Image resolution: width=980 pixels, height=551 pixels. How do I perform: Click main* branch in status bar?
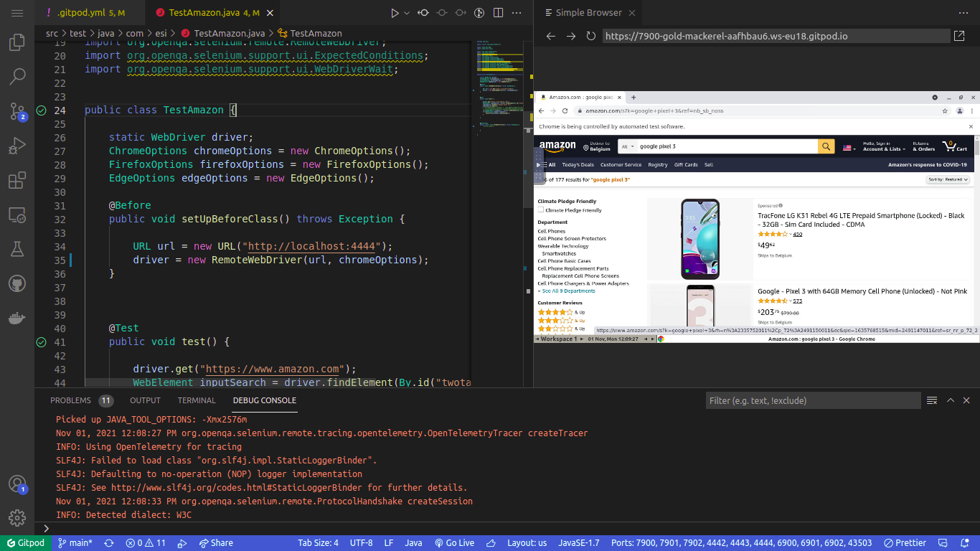click(75, 543)
